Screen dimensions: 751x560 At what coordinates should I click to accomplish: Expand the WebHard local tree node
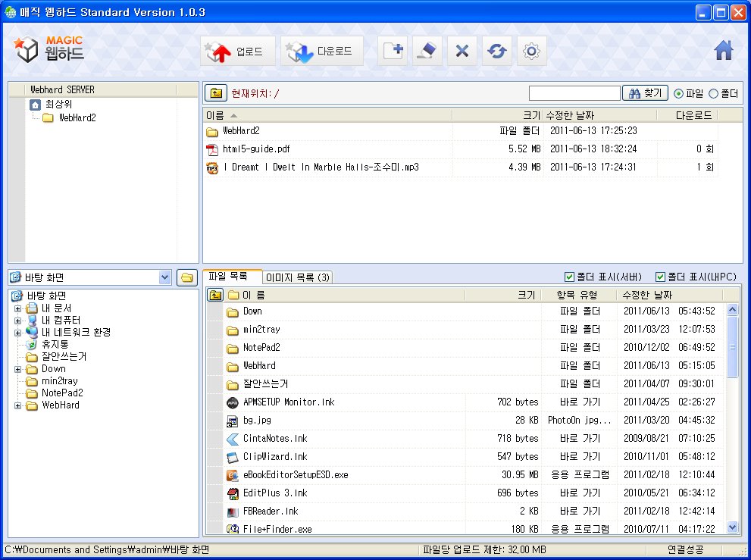tap(18, 405)
